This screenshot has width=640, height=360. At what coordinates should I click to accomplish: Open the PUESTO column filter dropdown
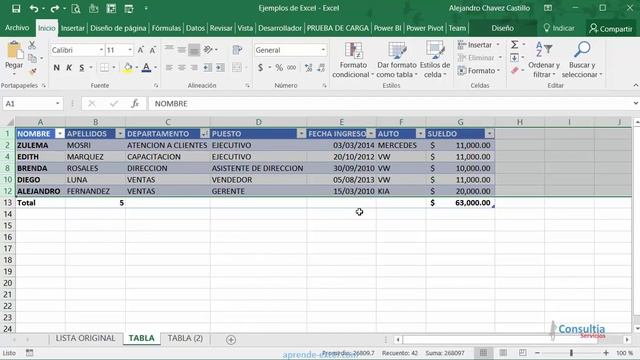[x=301, y=134]
